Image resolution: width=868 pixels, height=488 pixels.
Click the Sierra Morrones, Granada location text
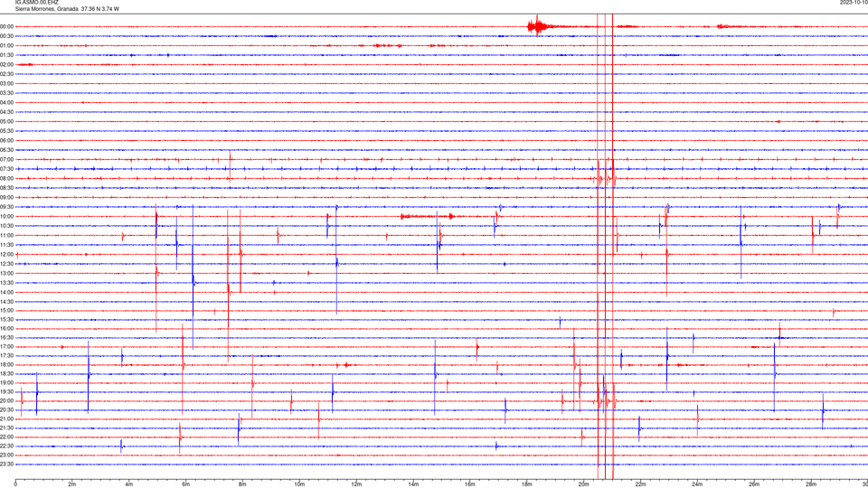pyautogui.click(x=46, y=9)
